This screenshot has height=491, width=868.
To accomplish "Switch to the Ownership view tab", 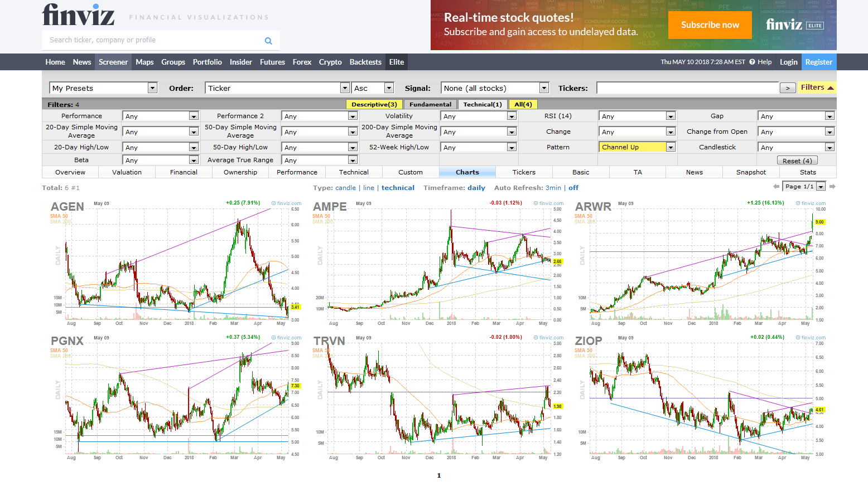I will [240, 172].
